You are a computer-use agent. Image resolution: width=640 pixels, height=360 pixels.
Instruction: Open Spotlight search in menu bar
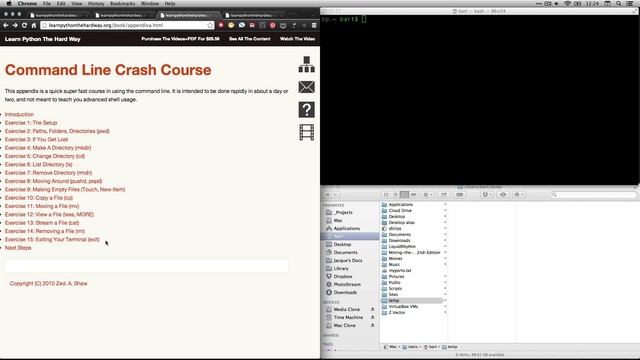[x=619, y=3]
